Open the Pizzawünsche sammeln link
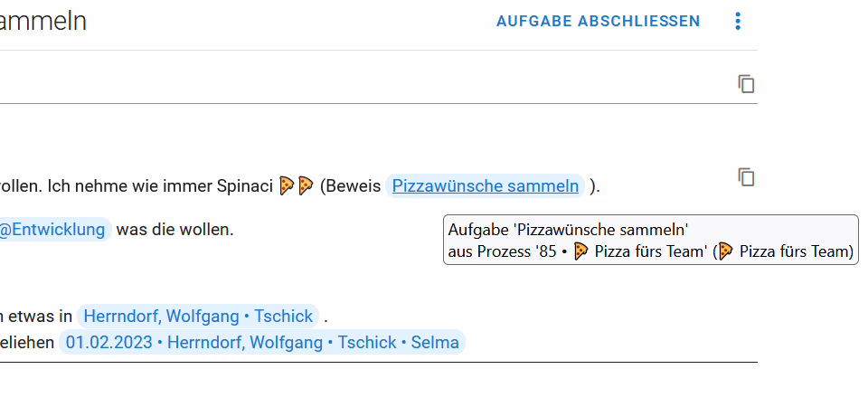 pos(485,186)
